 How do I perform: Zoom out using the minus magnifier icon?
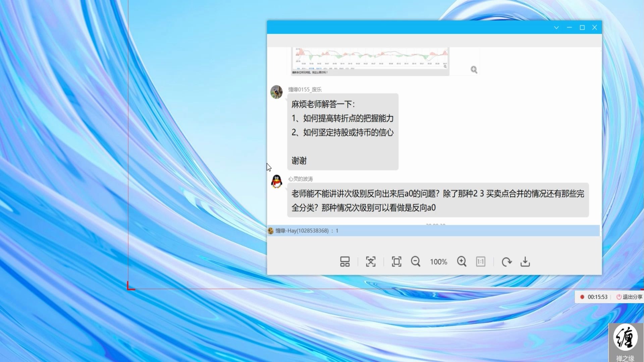point(416,261)
